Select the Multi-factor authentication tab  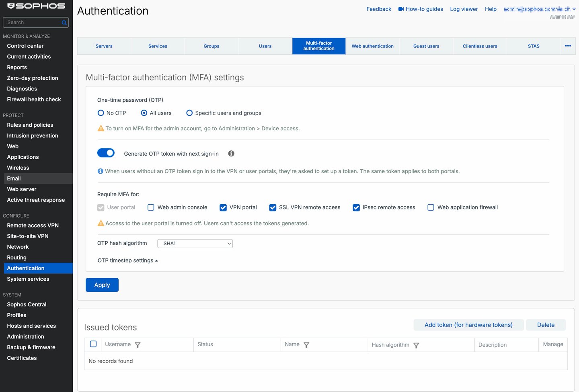point(319,46)
